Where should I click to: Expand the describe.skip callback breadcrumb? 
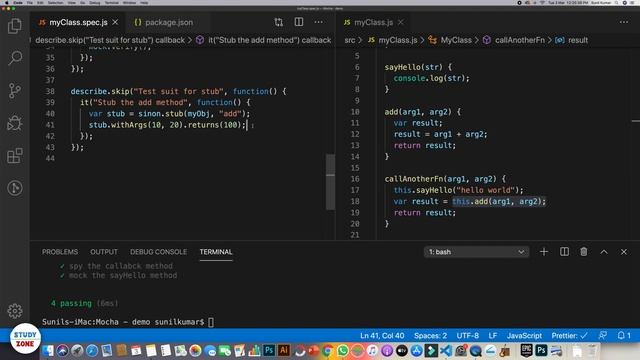110,40
